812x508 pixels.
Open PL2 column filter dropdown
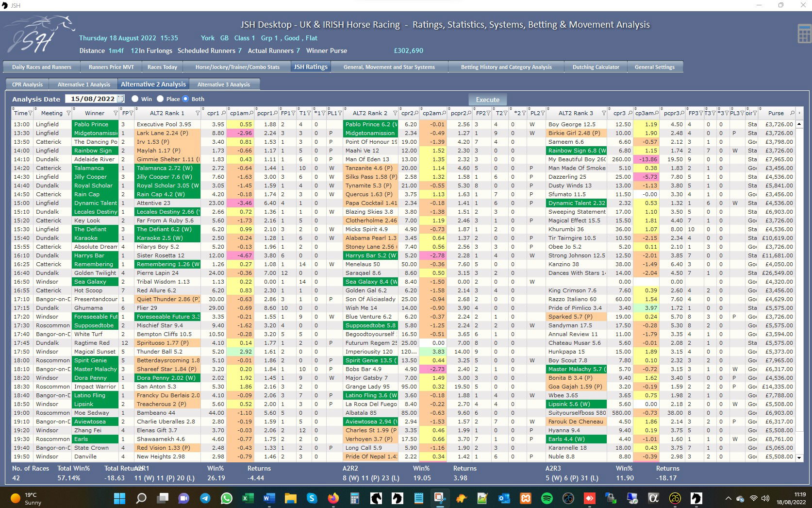coord(543,113)
